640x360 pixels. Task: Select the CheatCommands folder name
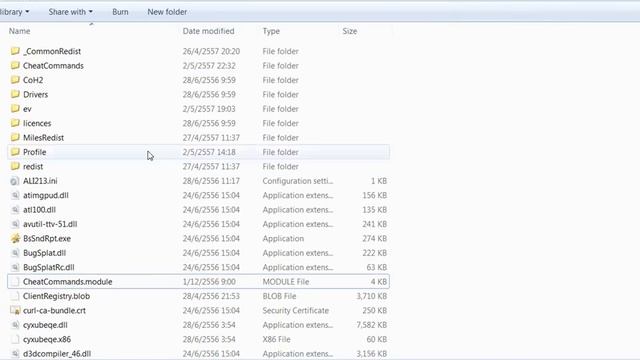[53, 65]
